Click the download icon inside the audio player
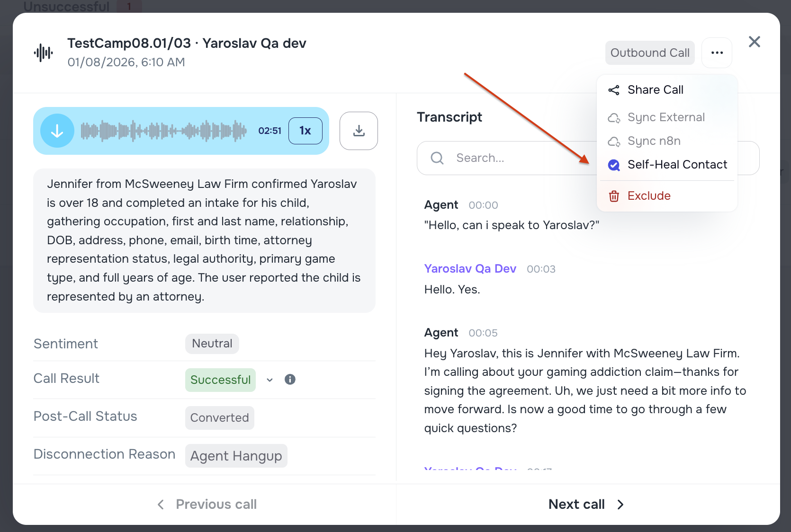Viewport: 791px width, 532px height. 57,130
